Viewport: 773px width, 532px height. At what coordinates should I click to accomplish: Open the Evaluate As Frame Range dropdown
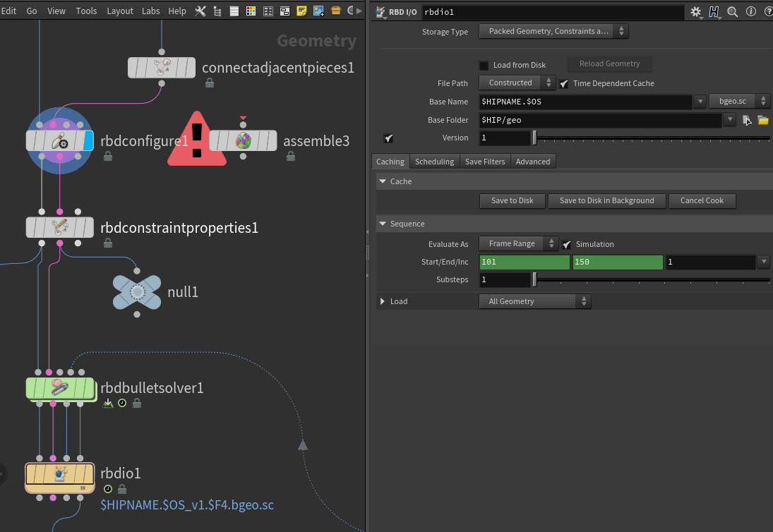[518, 243]
